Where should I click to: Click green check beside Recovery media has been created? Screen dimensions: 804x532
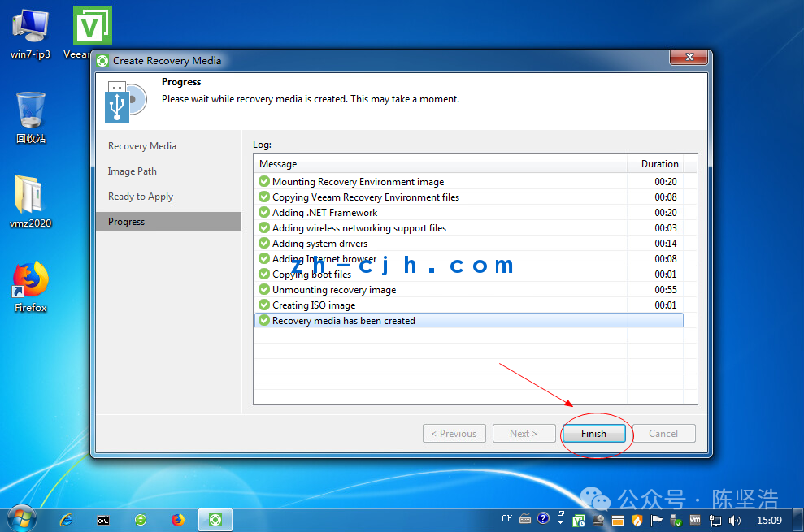(x=264, y=320)
